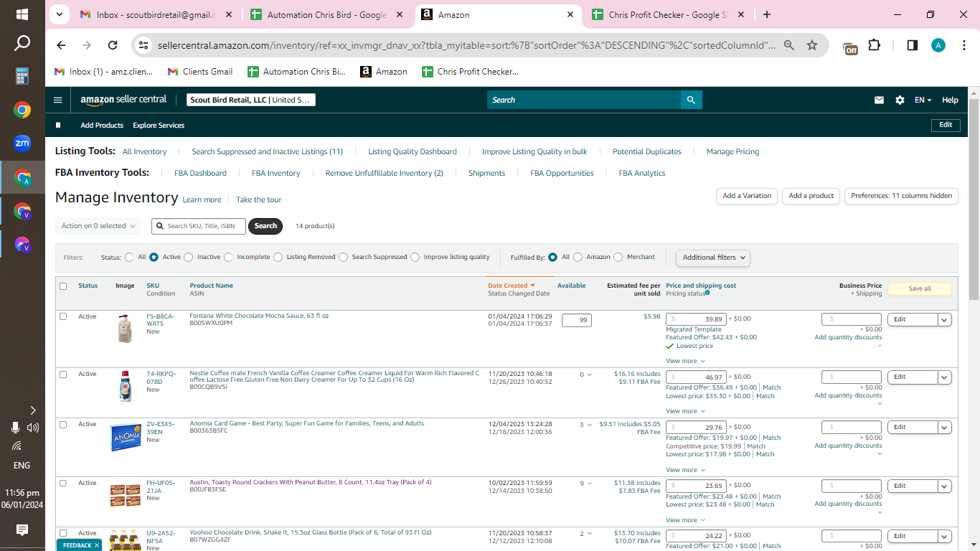
Task: Click the extension icon labeled Off
Action: pyautogui.click(x=850, y=47)
